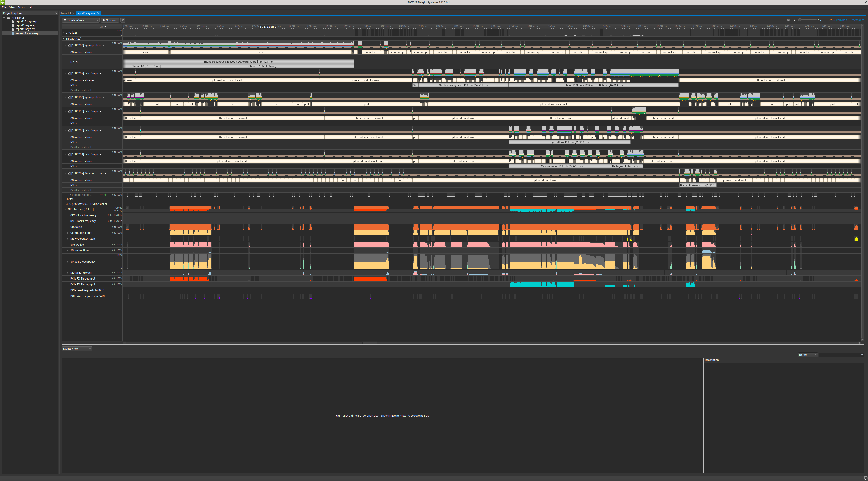Switch to the Project 3 tab
The image size is (868, 481).
(65, 14)
